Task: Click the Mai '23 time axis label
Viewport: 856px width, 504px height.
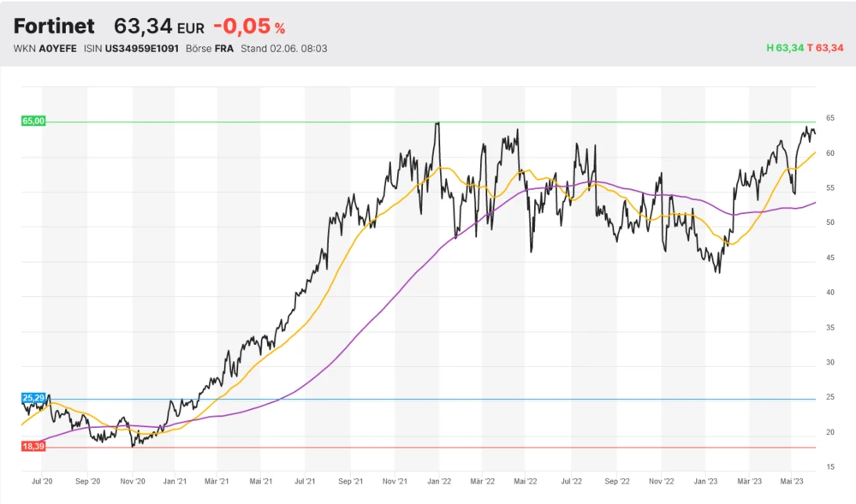Action: [x=793, y=483]
